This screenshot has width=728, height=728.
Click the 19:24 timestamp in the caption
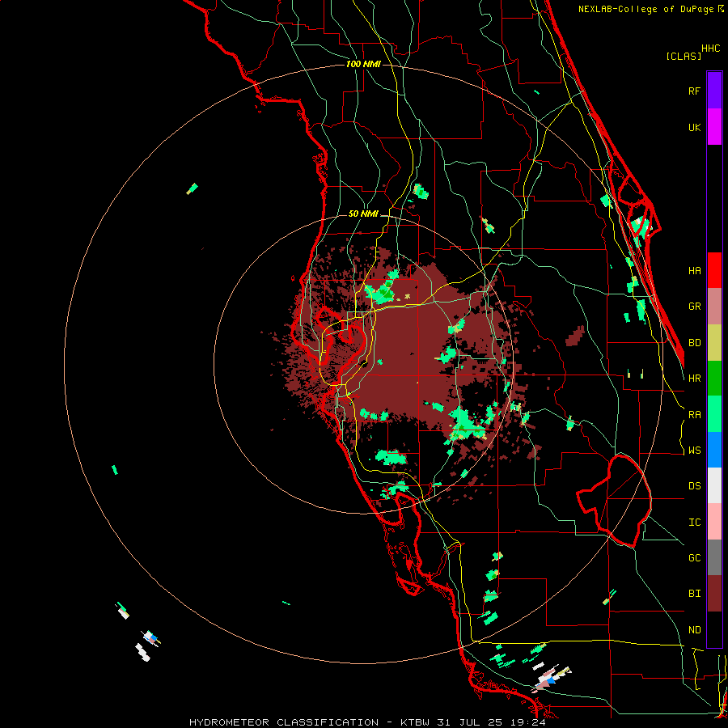pyautogui.click(x=528, y=722)
